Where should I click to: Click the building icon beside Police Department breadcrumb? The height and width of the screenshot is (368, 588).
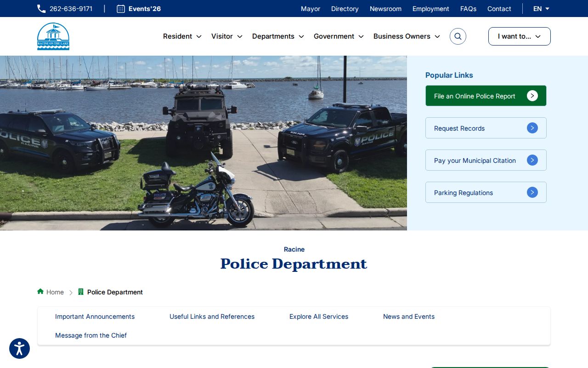(x=81, y=292)
